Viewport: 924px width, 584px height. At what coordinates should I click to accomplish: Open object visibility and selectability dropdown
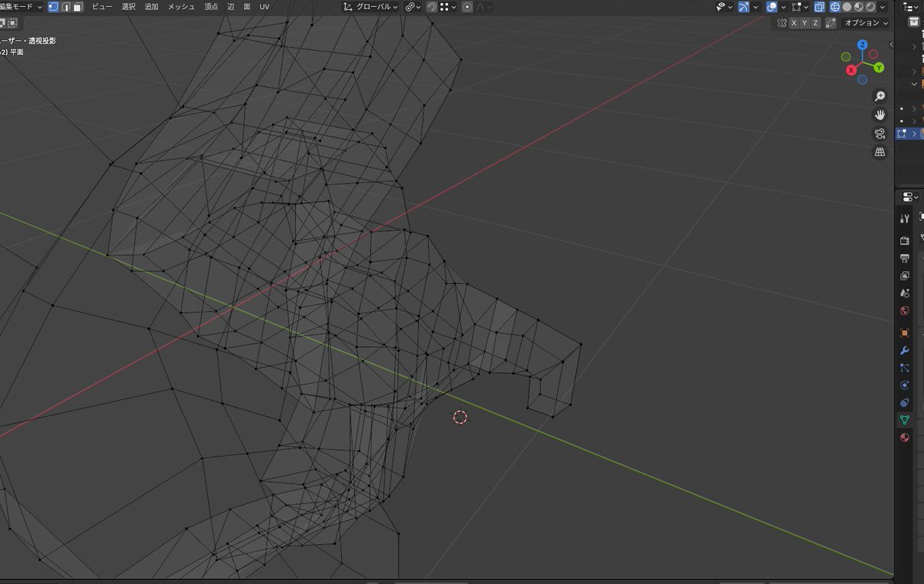pos(725,7)
